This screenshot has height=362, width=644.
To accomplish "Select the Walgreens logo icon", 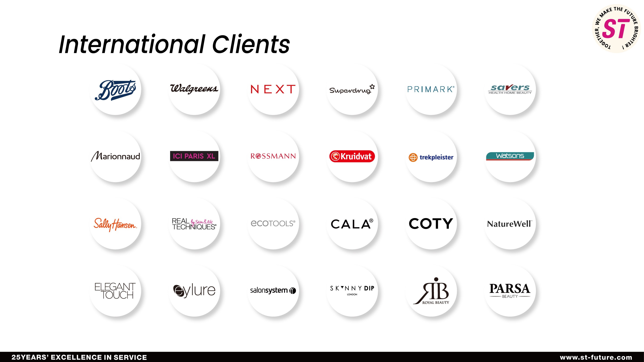I will pos(194,89).
